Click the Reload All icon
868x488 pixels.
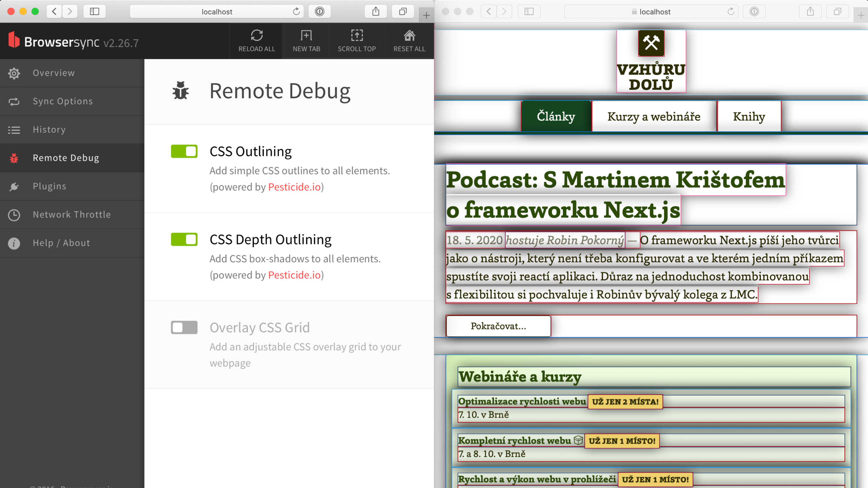coord(257,35)
